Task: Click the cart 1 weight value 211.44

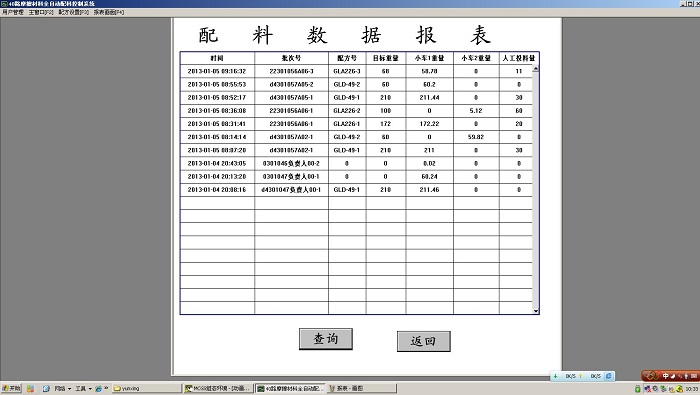Action: 429,97
